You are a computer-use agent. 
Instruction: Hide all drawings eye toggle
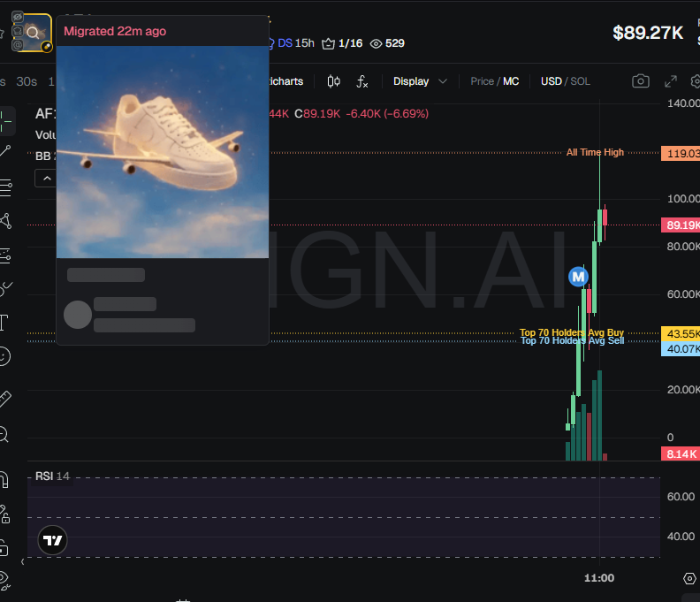[4, 581]
